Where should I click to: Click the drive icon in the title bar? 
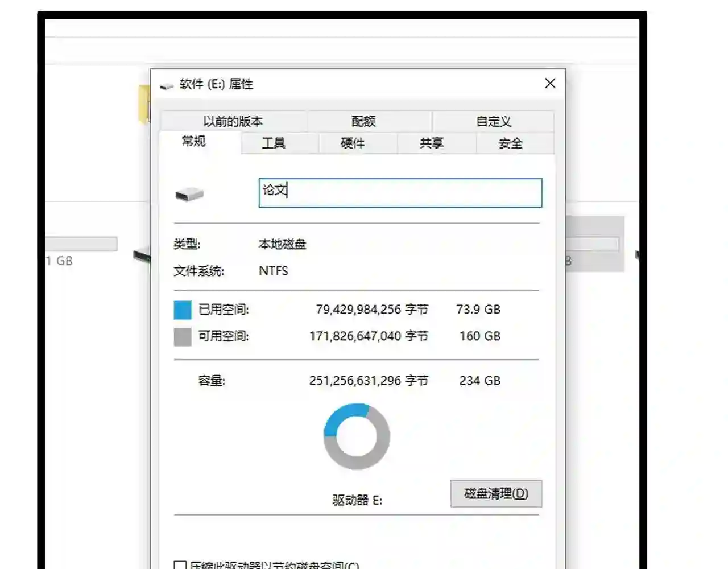167,85
